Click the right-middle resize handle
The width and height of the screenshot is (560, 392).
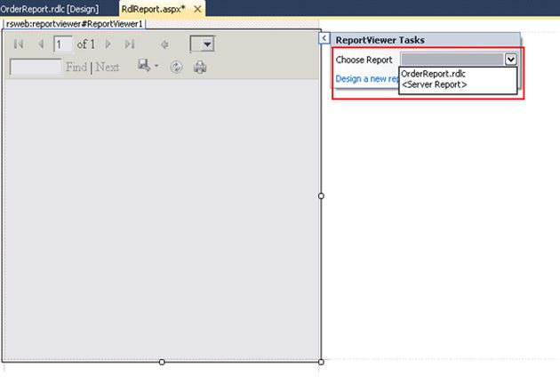[x=321, y=196]
